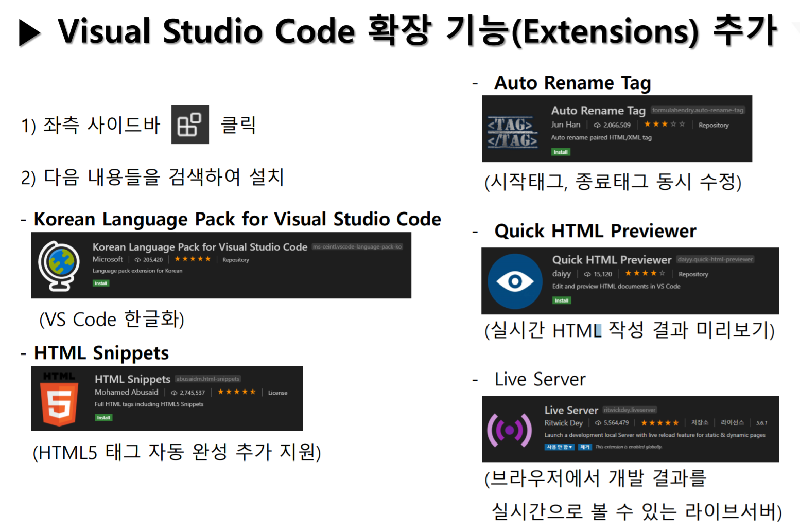This screenshot has height=532, width=800.
Task: Click 'Edit and preview HTML documents in VS Code'
Action: [x=616, y=287]
